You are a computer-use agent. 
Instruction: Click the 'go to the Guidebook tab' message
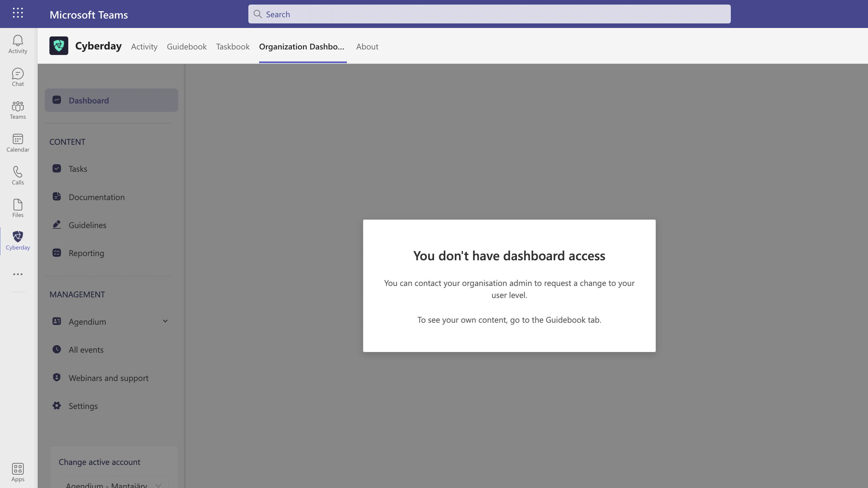click(x=509, y=320)
